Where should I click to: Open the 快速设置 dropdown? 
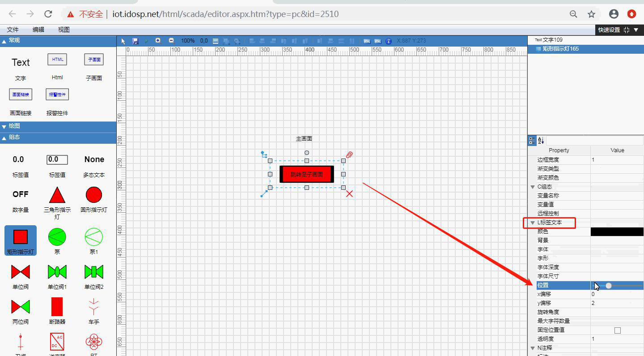[x=619, y=30]
